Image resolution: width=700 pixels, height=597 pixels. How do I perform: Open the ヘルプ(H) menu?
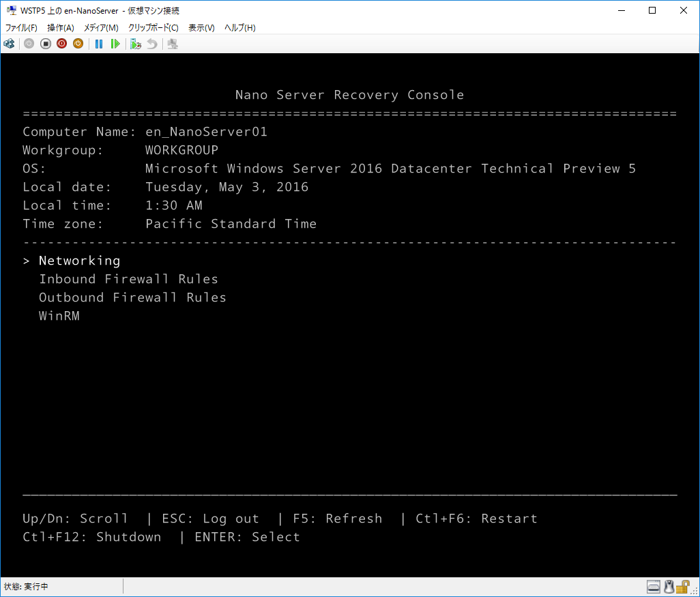[x=239, y=28]
